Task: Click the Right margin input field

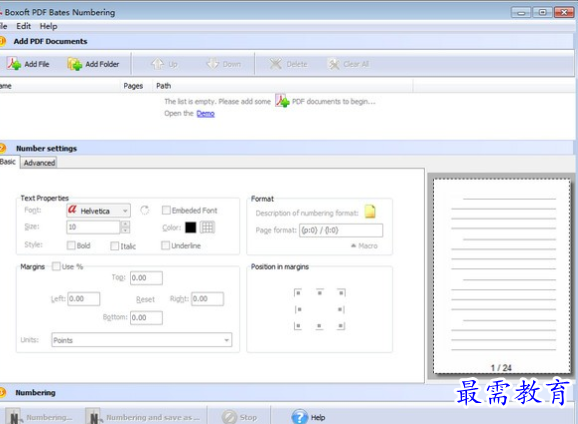Action: pos(208,299)
